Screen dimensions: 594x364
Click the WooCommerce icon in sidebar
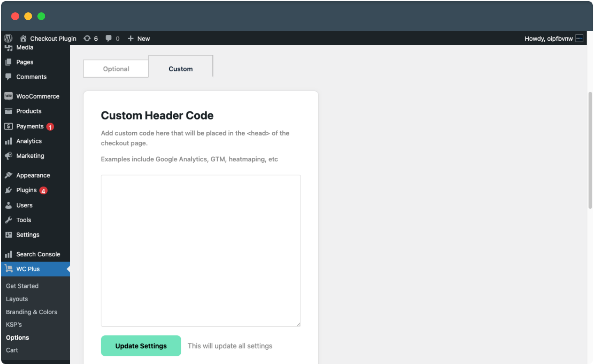point(8,96)
